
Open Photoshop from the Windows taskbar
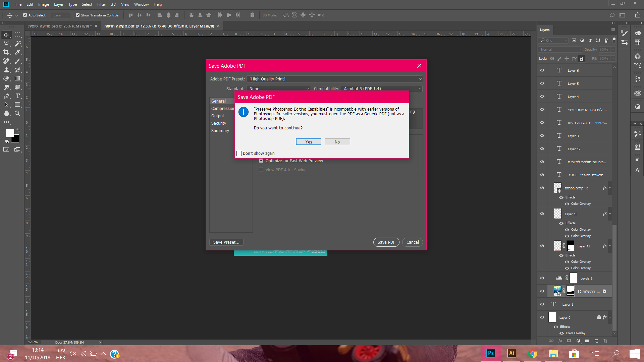click(x=491, y=353)
